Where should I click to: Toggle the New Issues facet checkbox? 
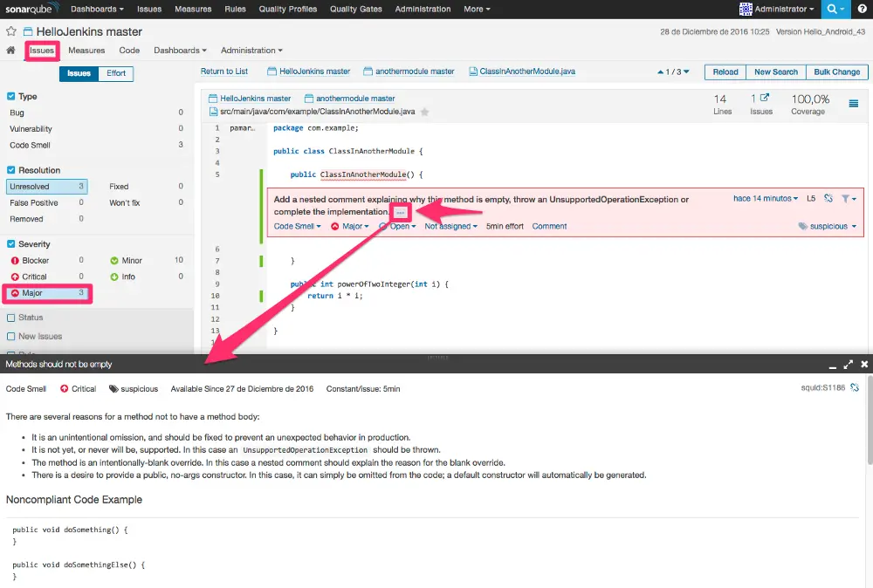click(x=10, y=336)
